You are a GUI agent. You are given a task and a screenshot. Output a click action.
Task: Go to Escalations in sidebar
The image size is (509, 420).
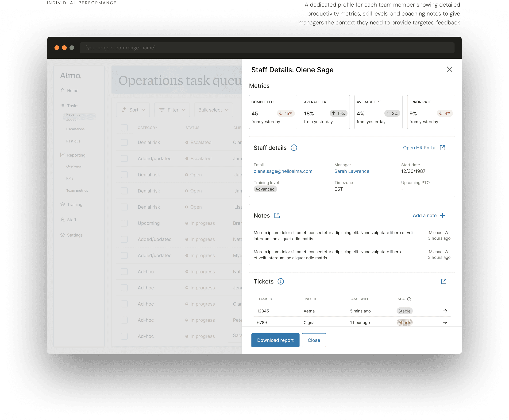tap(75, 129)
